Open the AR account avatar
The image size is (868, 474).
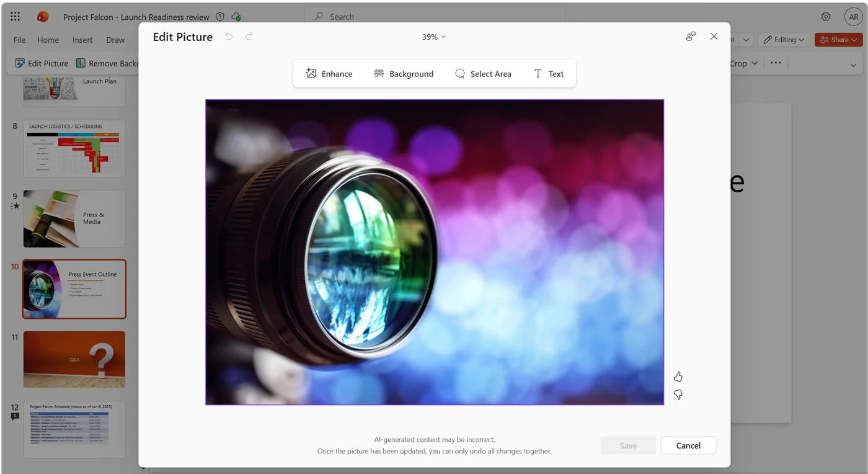coord(854,17)
